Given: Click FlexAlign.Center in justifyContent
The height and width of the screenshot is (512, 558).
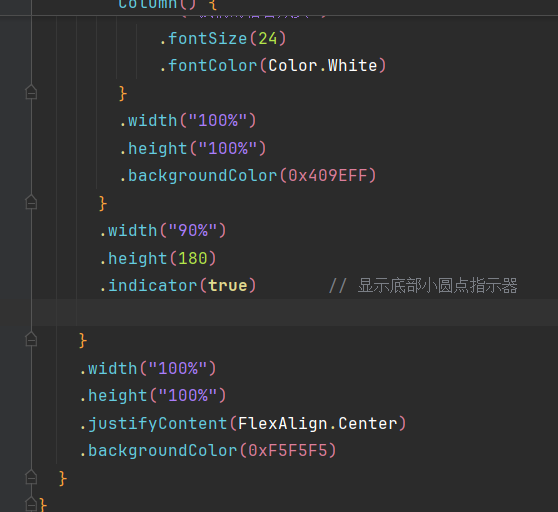Looking at the screenshot, I should [318, 423].
